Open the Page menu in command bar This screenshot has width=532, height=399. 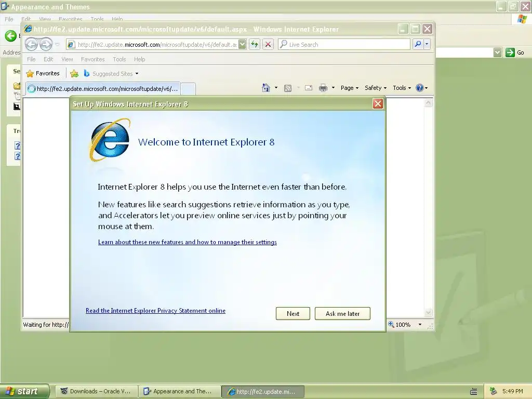350,88
